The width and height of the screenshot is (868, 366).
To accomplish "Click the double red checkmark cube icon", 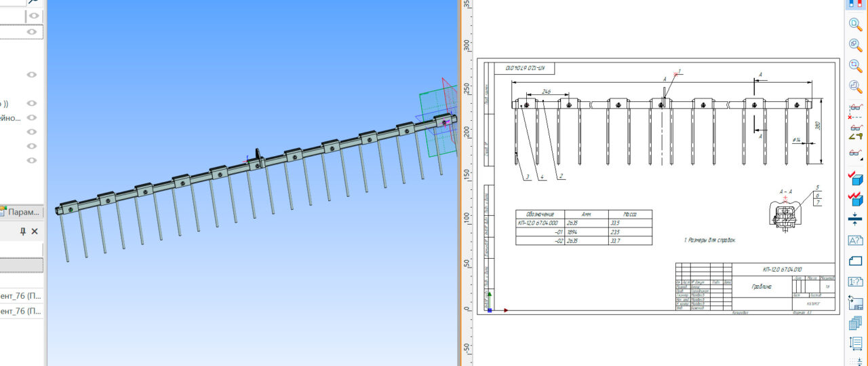I will 855,198.
